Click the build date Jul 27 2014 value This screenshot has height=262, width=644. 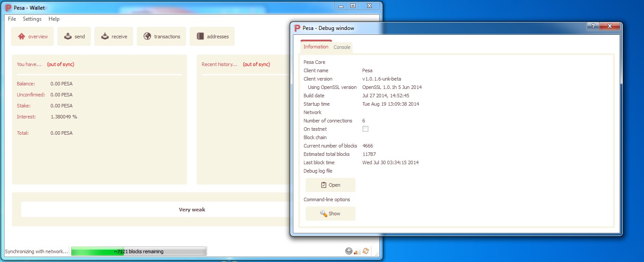[386, 96]
